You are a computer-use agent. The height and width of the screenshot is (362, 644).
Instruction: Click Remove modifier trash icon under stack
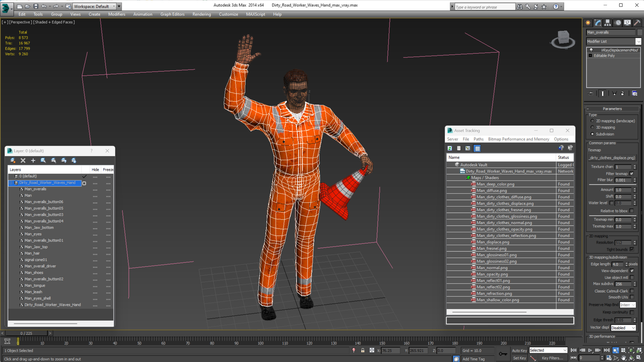coord(622,93)
